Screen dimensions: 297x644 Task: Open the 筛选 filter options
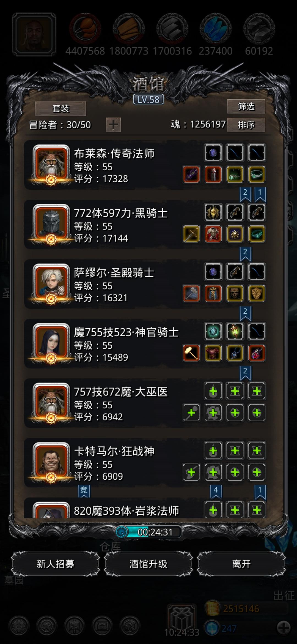point(246,106)
